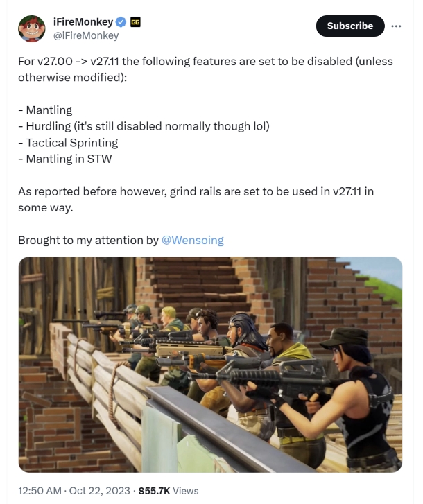Click the blue verified checkmark badge
Viewport: 423px width, 504px height.
[121, 22]
